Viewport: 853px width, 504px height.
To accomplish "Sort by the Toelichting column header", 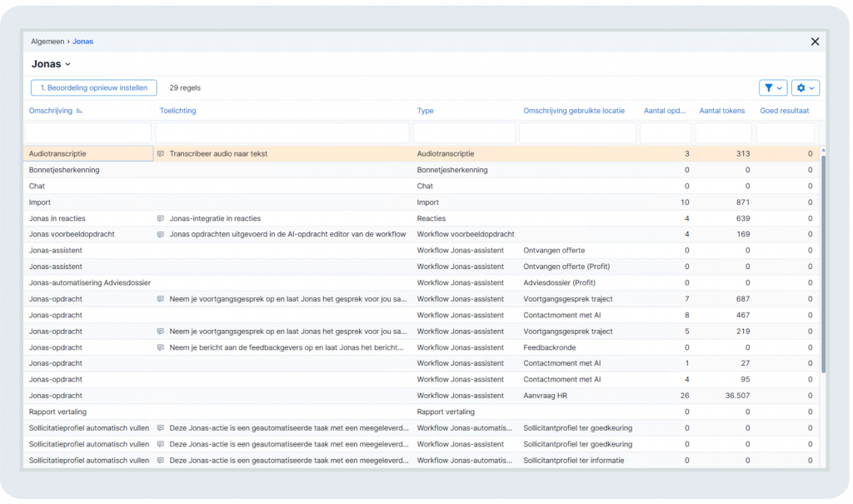I will pos(178,111).
